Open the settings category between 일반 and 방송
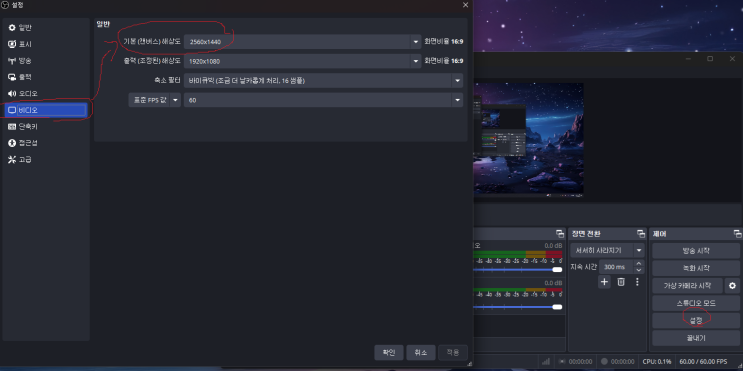Viewport: 743px width, 371px height. point(45,44)
